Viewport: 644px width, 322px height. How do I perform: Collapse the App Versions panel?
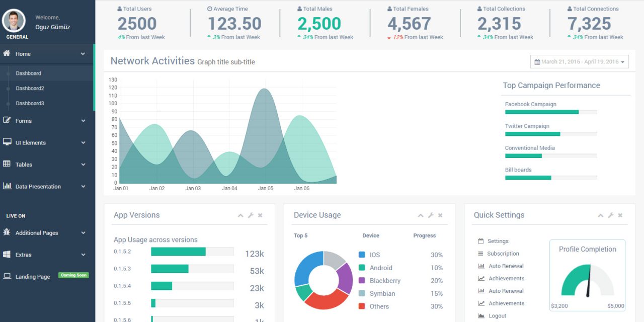240,215
